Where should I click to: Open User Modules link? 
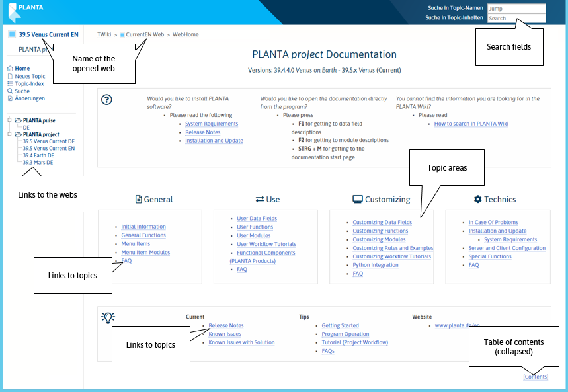pos(253,235)
